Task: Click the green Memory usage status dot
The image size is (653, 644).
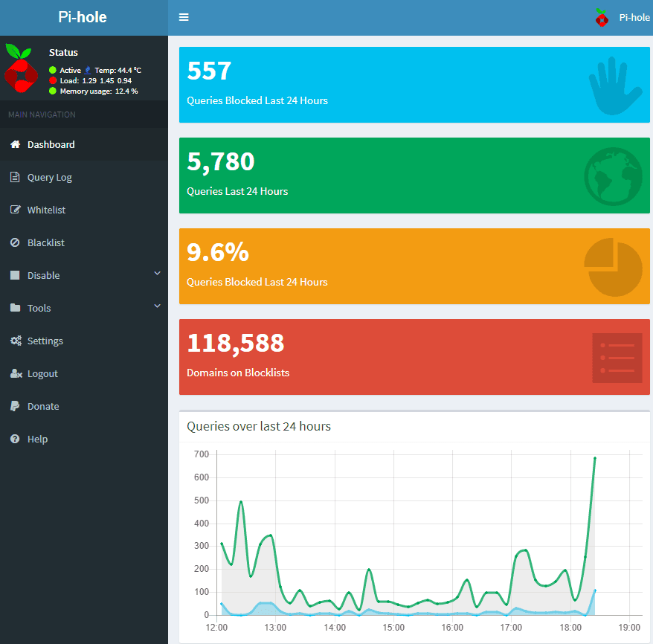Action: 53,91
